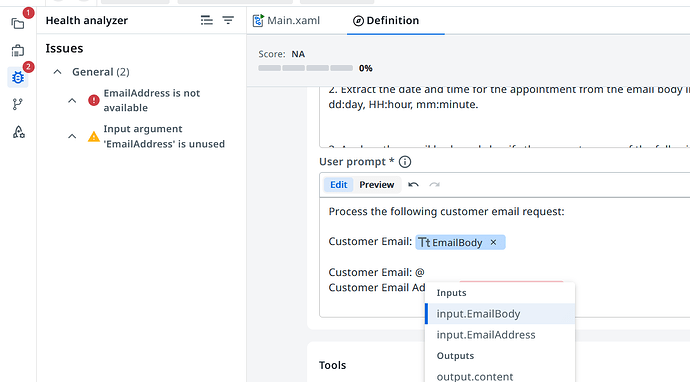Viewport: 690px width, 382px height.
Task: Click the score progress bar
Action: (305, 68)
